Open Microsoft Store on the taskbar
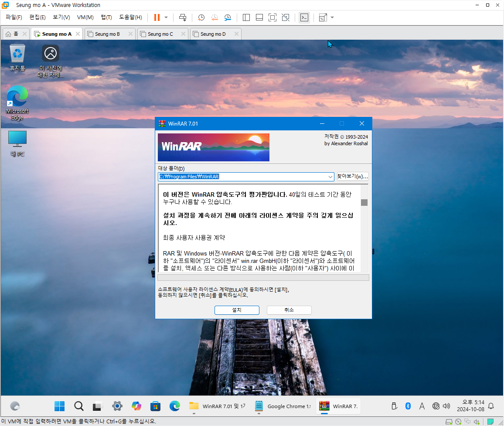The width and height of the screenshot is (504, 426). (x=155, y=406)
